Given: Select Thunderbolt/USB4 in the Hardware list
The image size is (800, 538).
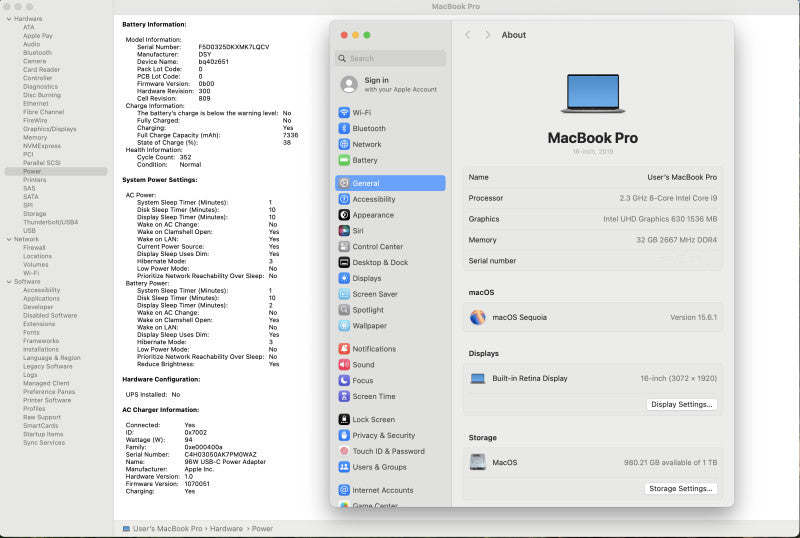Looking at the screenshot, I should [x=51, y=222].
